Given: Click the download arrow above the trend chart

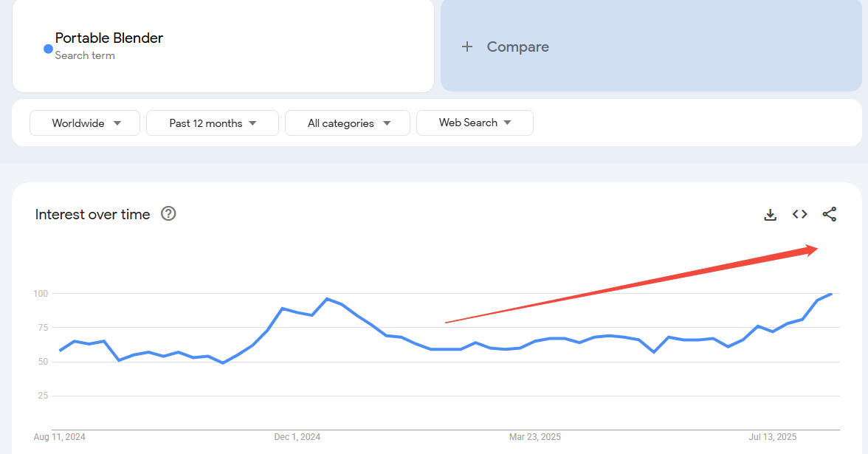Looking at the screenshot, I should pos(770,214).
